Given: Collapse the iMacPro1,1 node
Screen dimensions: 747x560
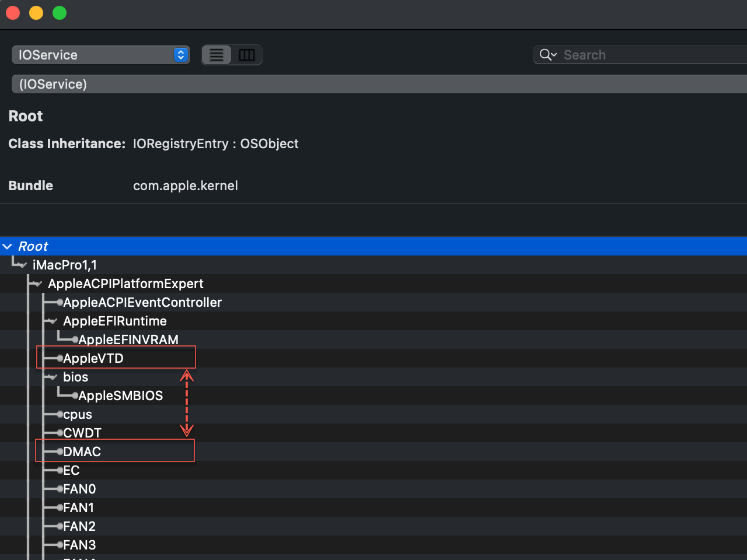Looking at the screenshot, I should (x=22, y=265).
